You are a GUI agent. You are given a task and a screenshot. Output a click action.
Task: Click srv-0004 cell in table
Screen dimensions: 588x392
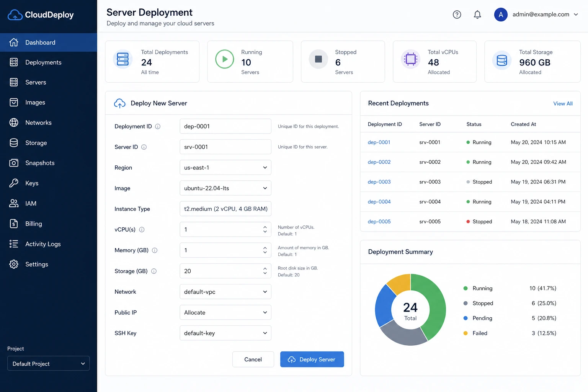[430, 202]
